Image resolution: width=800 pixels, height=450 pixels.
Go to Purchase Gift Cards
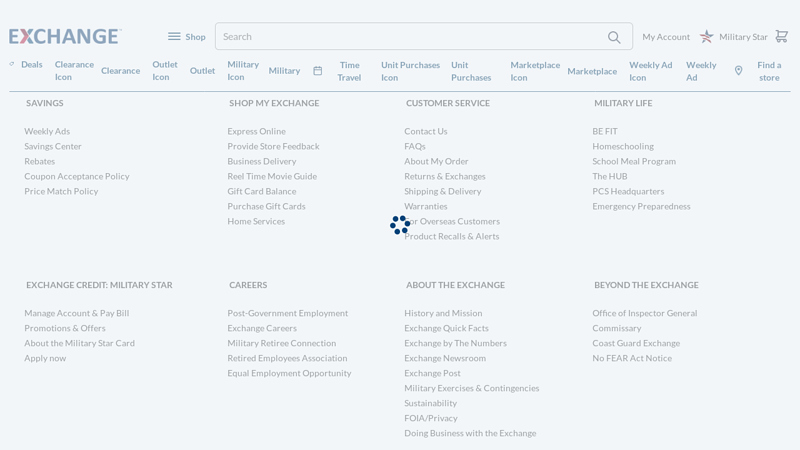coord(266,206)
